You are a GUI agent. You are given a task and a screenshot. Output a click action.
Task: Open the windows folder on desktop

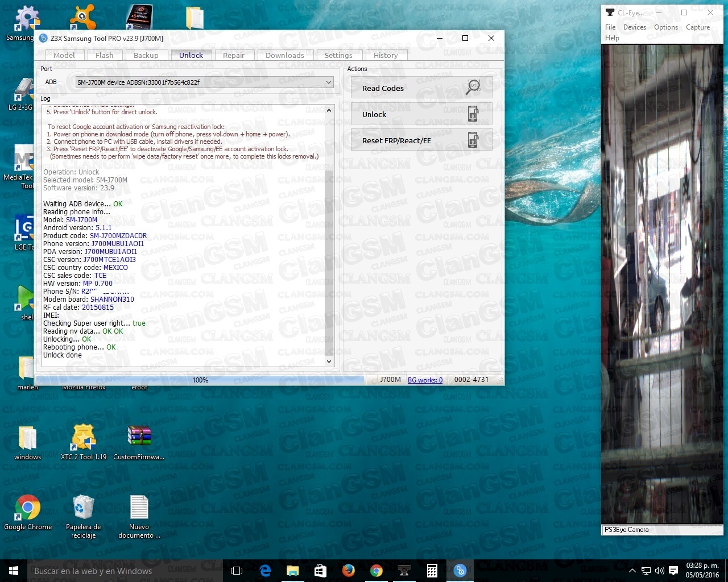[27, 443]
